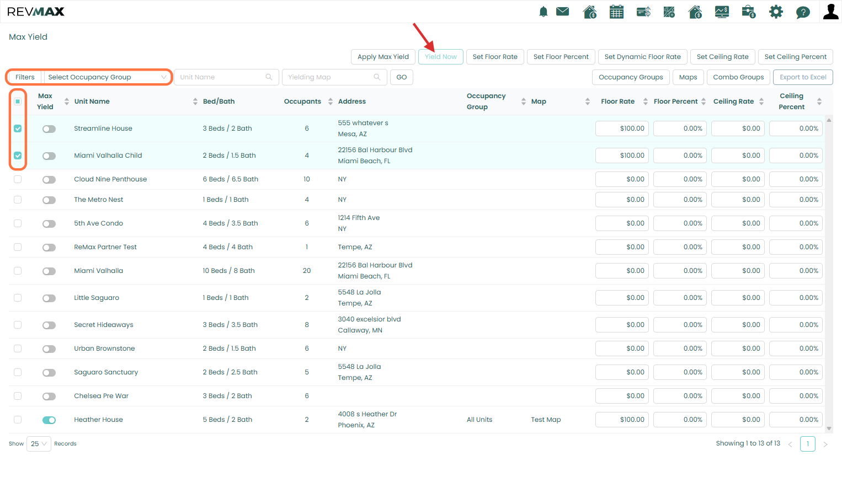The image size is (842, 504).
Task: Sort by Map column arrows
Action: 588,101
